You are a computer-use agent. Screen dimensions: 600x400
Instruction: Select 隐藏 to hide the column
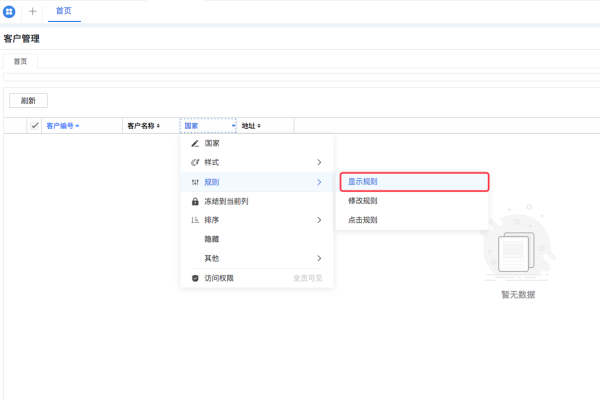pos(257,239)
